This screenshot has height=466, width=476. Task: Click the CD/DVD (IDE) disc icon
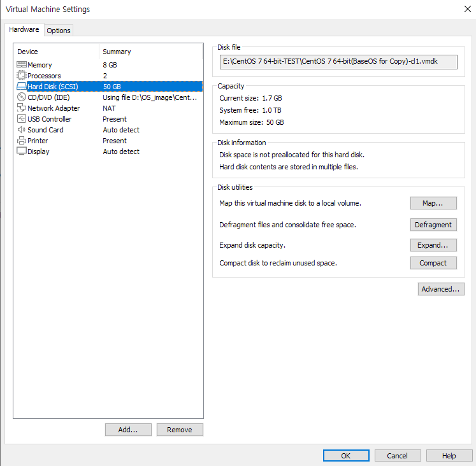pyautogui.click(x=21, y=97)
